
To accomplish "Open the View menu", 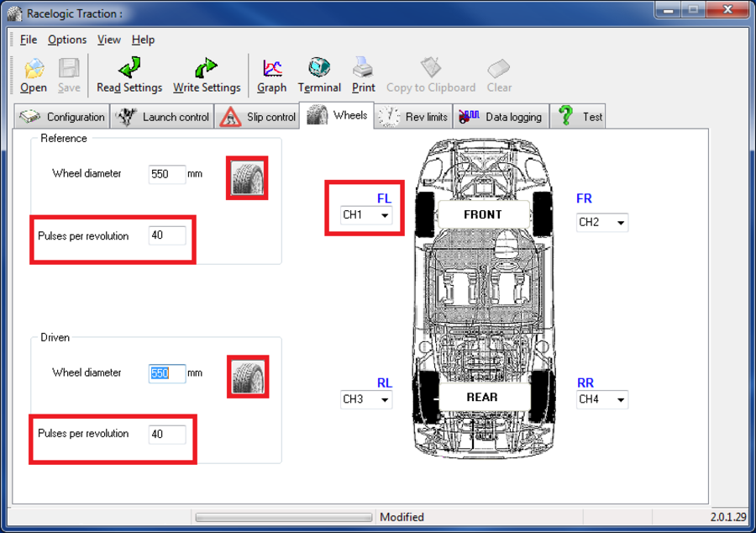I will 109,40.
